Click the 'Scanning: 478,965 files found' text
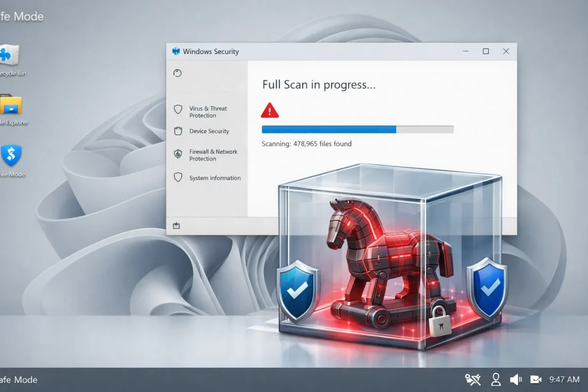Image resolution: width=588 pixels, height=392 pixels. 307,143
